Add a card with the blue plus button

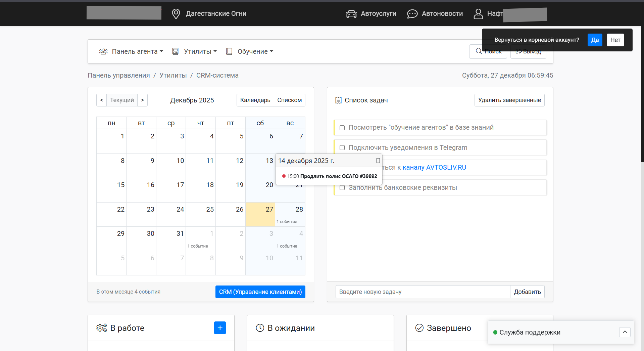click(x=220, y=328)
